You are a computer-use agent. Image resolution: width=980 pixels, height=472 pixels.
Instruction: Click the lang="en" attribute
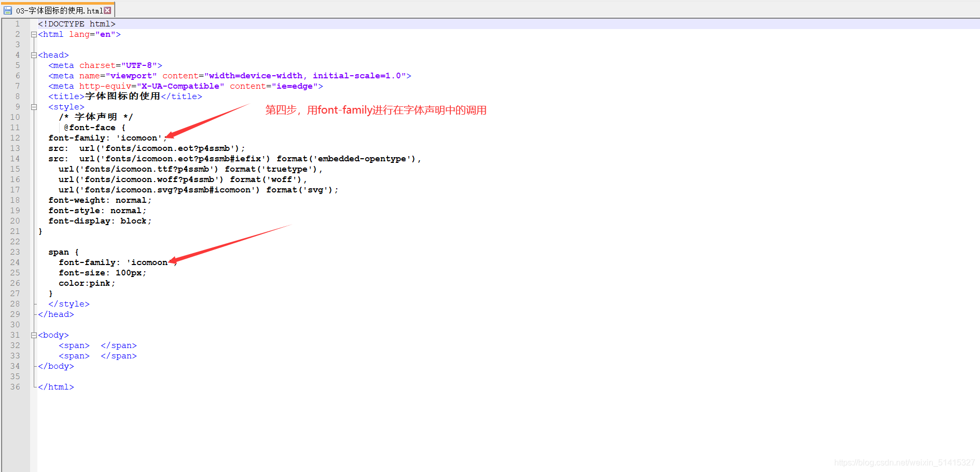(92, 34)
